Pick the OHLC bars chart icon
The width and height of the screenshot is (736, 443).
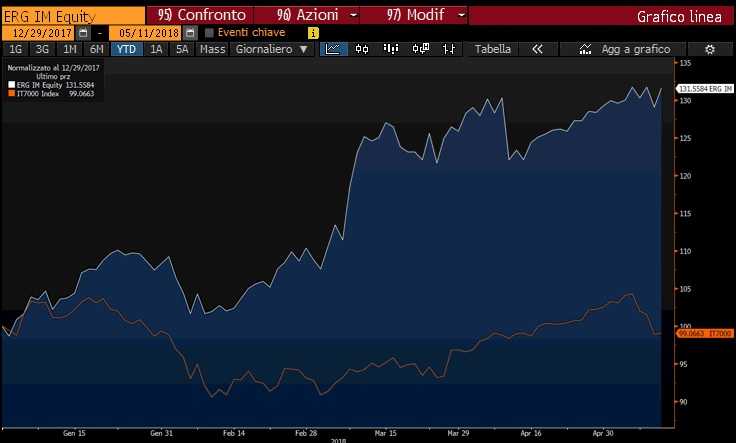click(449, 49)
